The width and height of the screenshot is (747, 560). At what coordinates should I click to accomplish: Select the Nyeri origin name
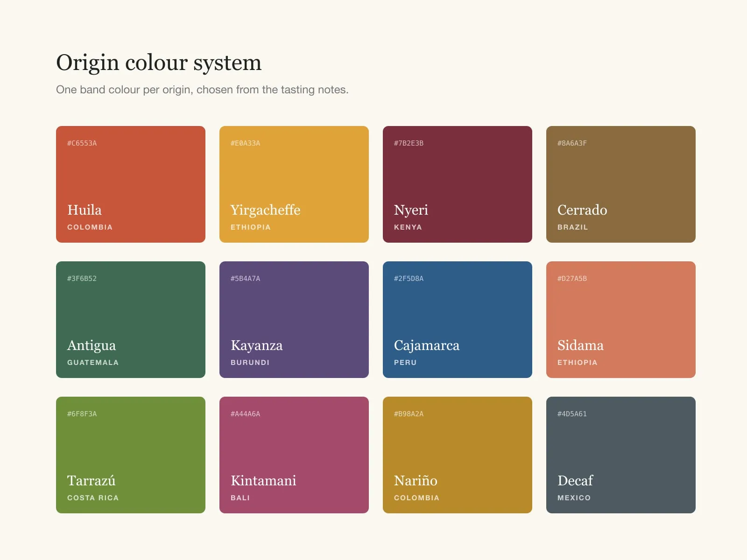coord(411,210)
